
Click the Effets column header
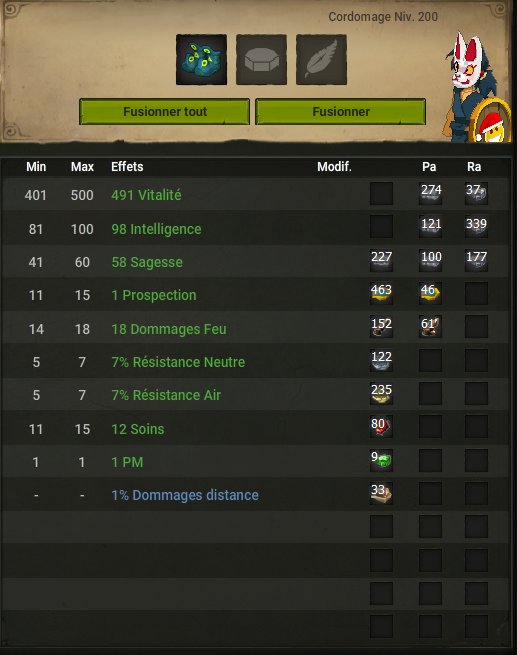click(x=127, y=167)
